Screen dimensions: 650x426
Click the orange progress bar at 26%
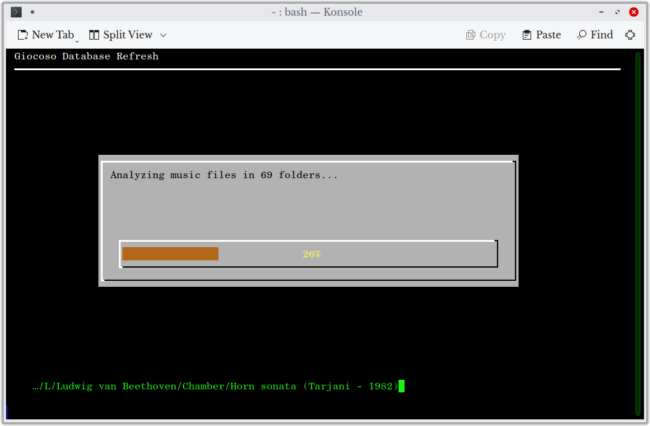(170, 254)
